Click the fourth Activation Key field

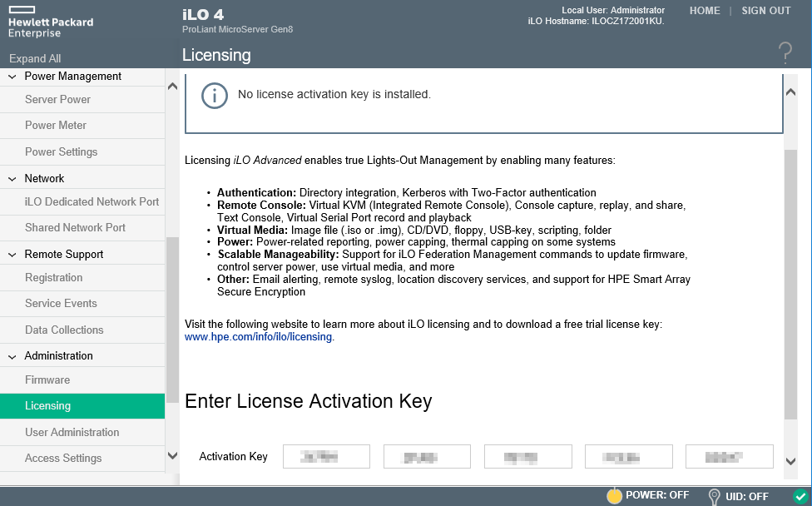pyautogui.click(x=629, y=456)
